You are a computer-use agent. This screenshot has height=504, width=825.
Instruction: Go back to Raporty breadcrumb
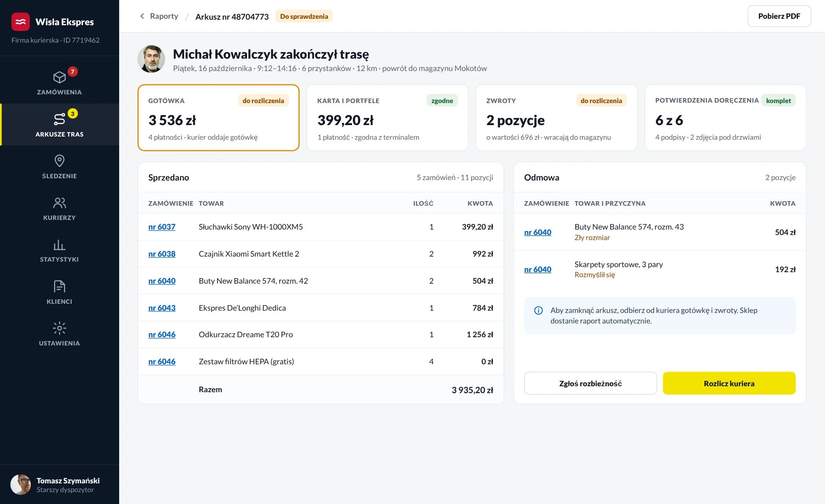(164, 16)
